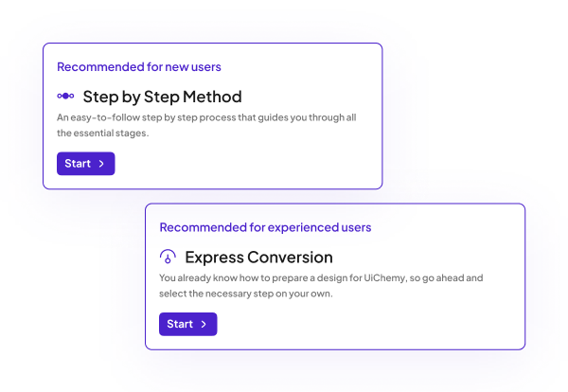Click the 'Start' text in the experienced users card
The width and height of the screenshot is (568, 392).
180,324
